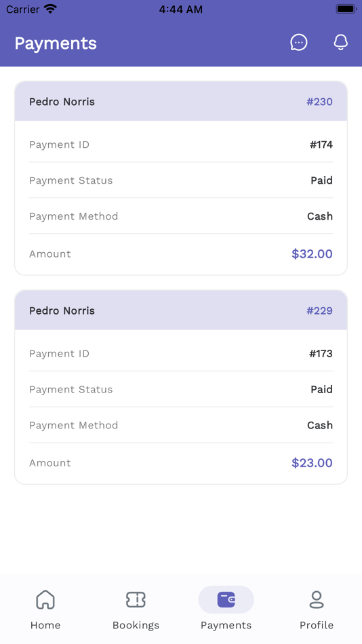362x644 pixels.
Task: Open booking number #230 link
Action: (x=319, y=102)
